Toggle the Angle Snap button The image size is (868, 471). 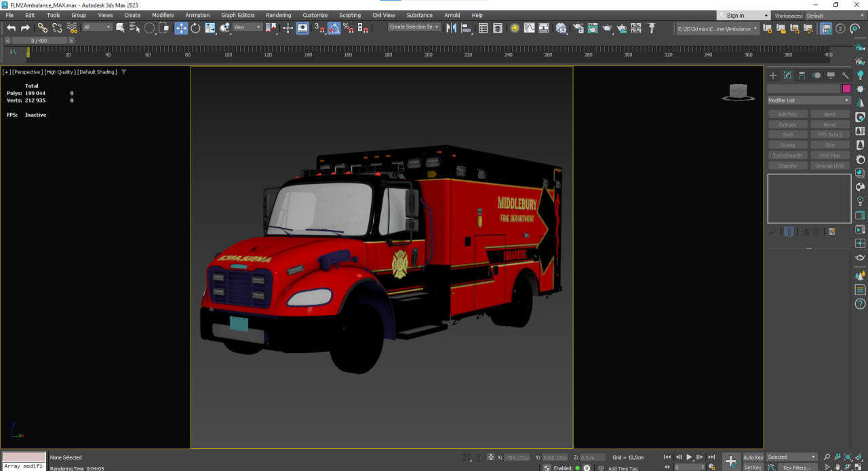coord(334,28)
